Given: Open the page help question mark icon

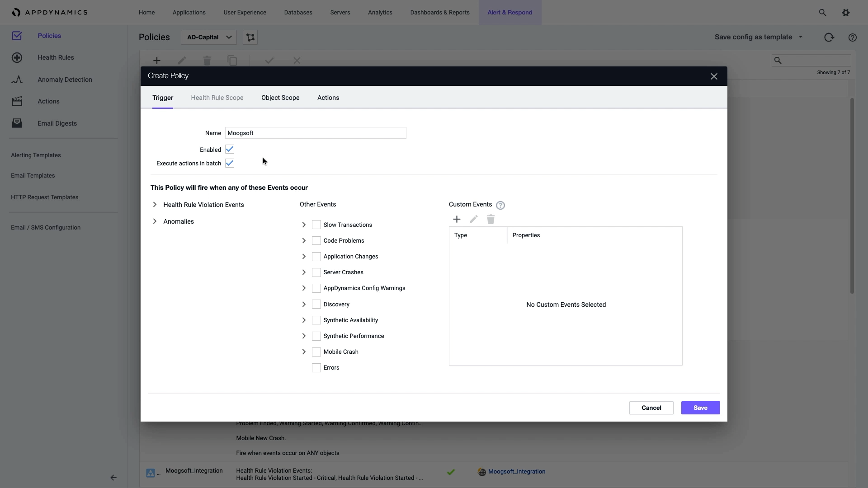Looking at the screenshot, I should coord(853,38).
